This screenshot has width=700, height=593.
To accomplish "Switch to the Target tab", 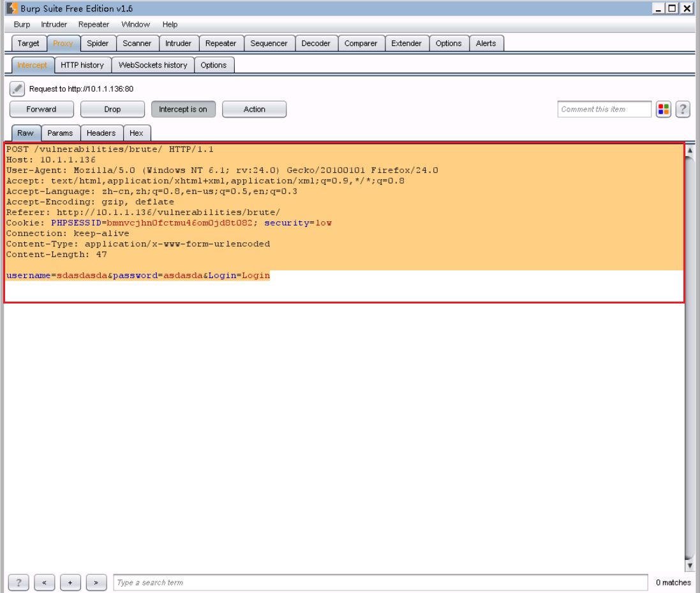I will click(29, 43).
